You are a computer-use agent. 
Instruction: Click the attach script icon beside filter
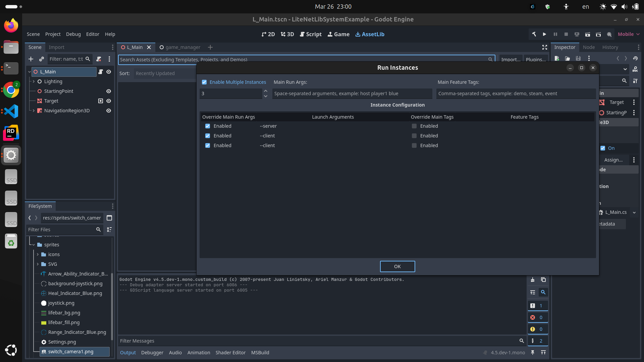[99, 59]
